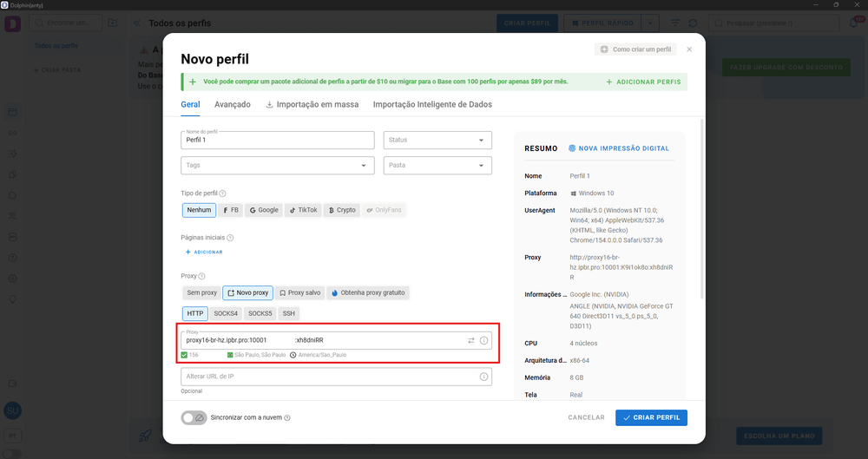Click CRIAR PASTA in the sidebar
This screenshot has width=868, height=459.
point(57,70)
